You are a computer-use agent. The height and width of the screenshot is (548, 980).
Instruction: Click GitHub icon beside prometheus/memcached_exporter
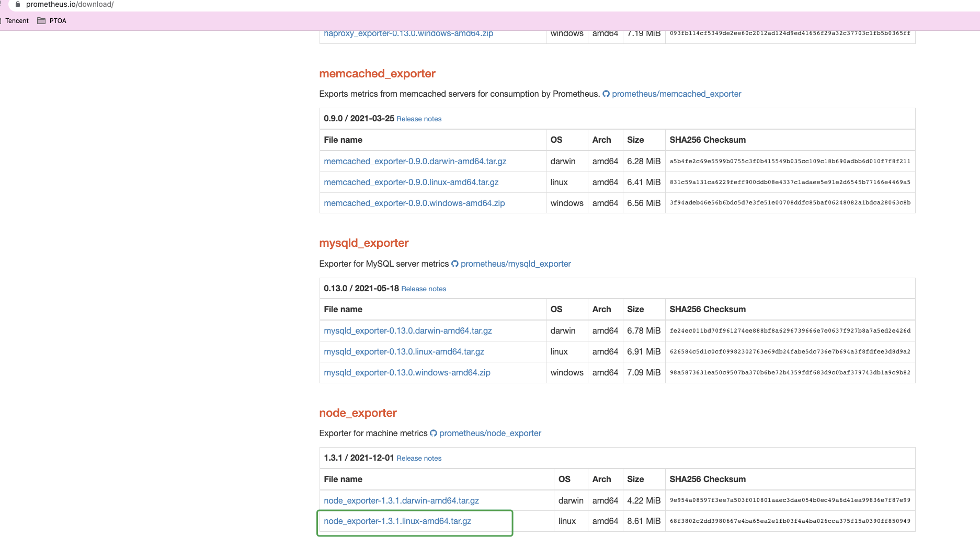coord(606,94)
